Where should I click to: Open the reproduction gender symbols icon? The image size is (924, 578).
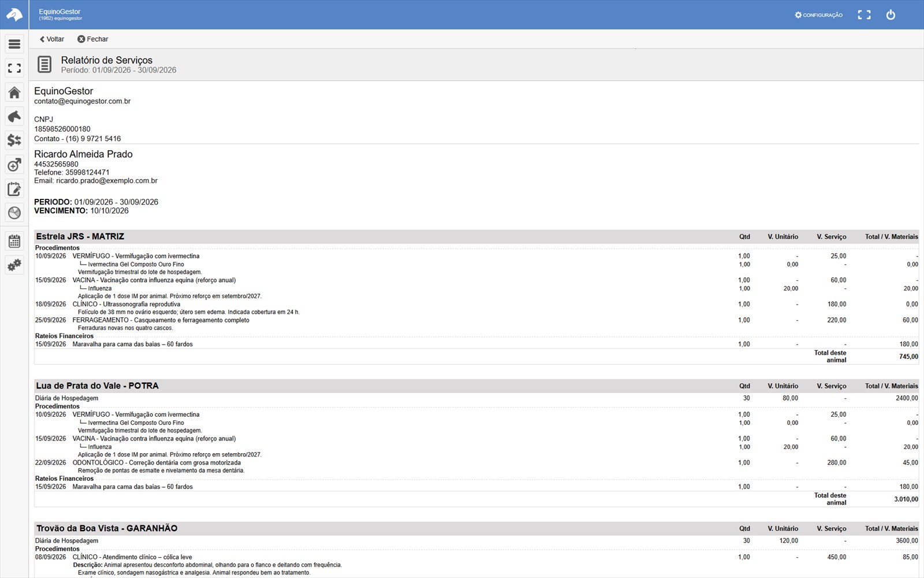click(14, 165)
